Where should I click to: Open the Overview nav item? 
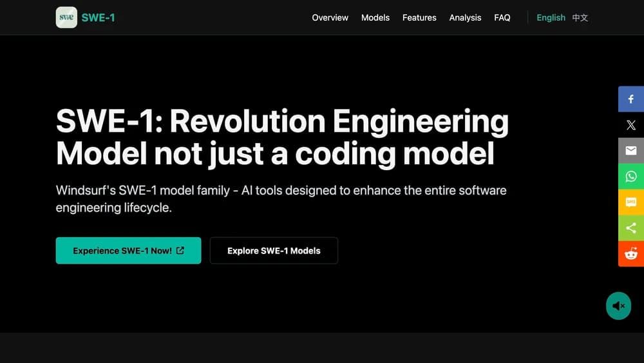click(x=330, y=17)
